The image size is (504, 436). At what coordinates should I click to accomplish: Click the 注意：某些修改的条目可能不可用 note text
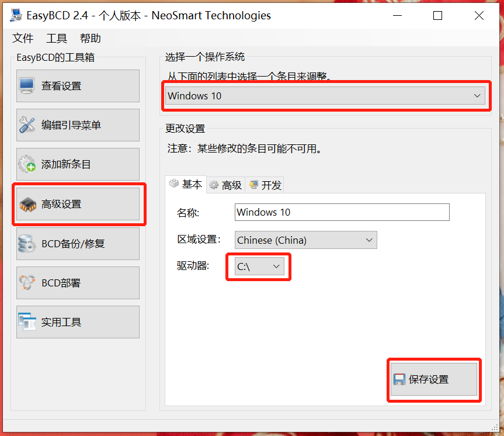click(x=244, y=148)
